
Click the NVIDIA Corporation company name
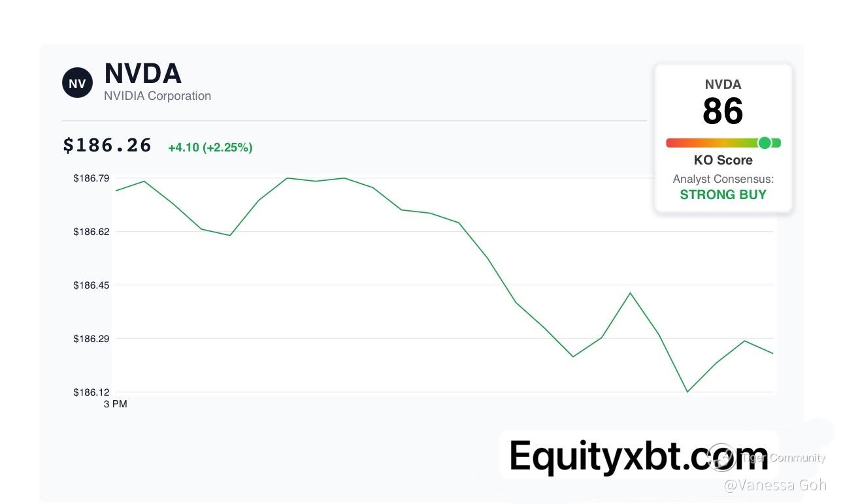(157, 96)
